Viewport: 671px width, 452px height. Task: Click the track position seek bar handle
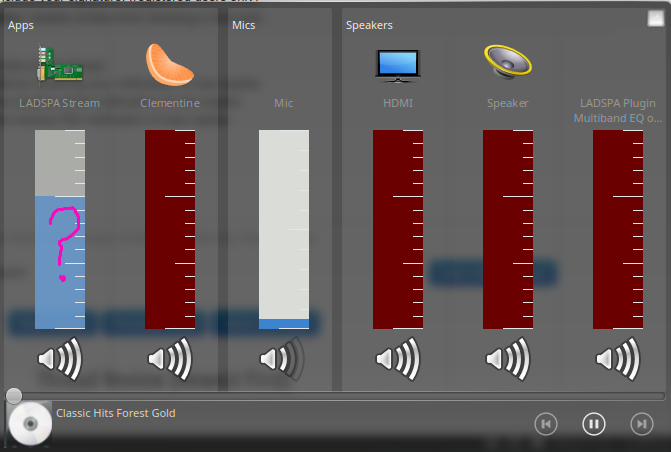tap(14, 396)
